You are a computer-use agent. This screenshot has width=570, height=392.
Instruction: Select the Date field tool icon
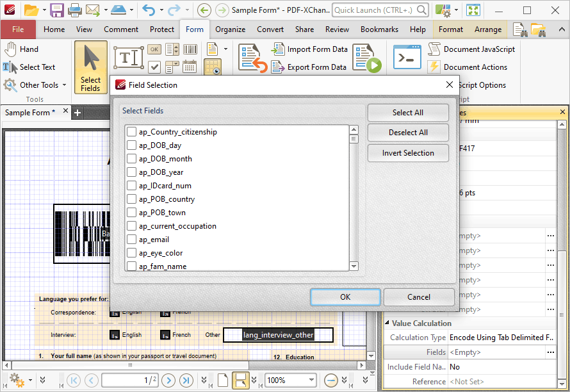190,67
